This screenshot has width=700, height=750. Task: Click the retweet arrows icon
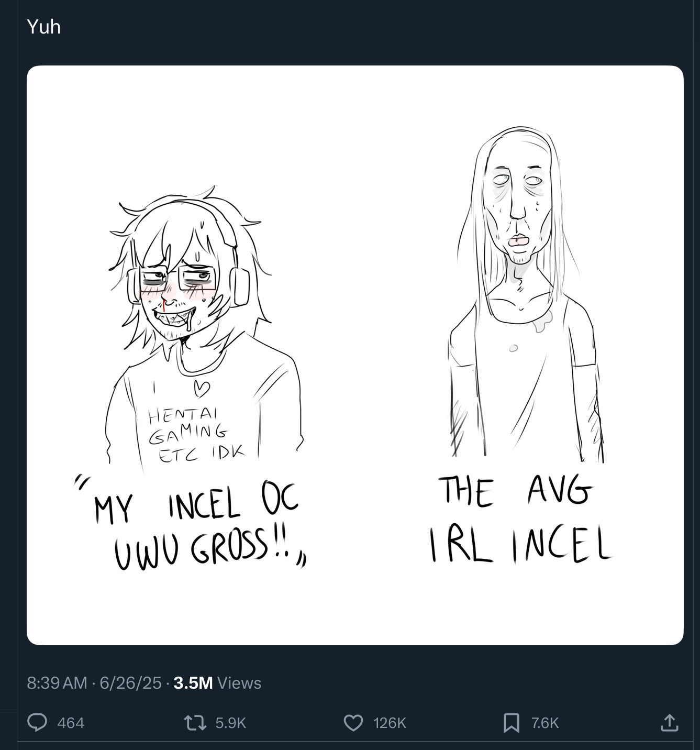195,723
